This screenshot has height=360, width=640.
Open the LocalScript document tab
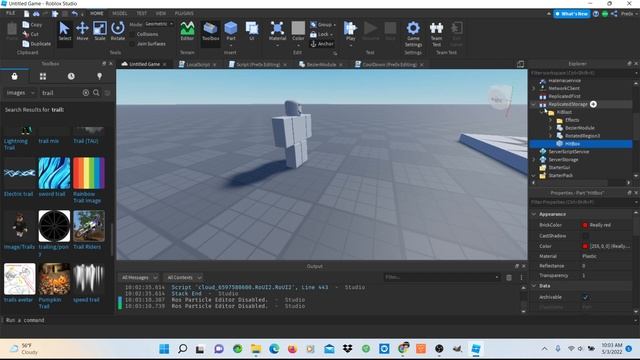point(197,64)
